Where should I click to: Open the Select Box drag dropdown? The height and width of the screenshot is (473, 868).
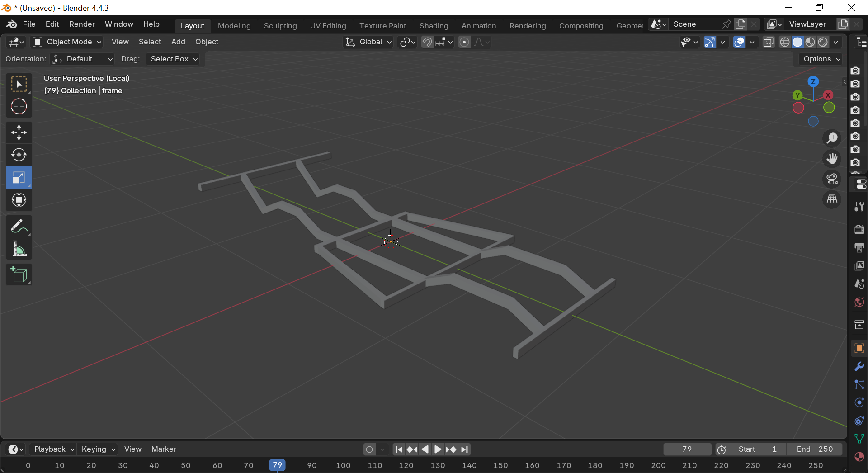click(x=174, y=59)
